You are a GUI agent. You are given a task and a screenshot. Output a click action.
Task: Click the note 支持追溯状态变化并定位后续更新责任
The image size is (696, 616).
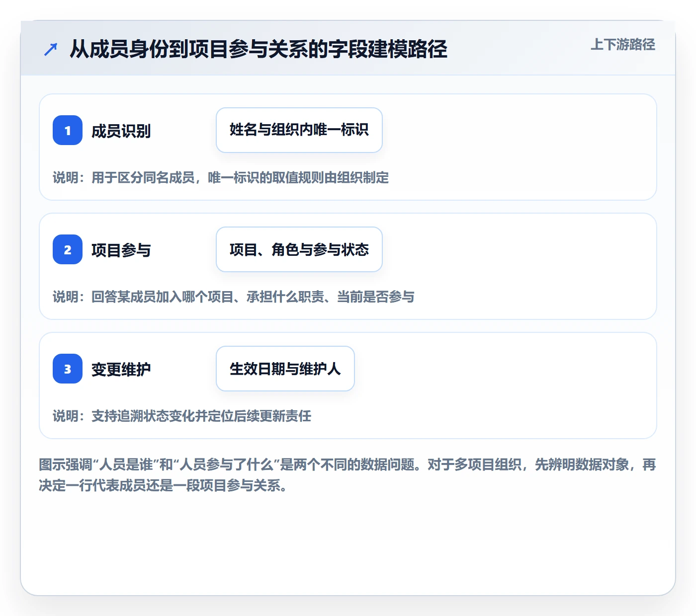click(182, 416)
